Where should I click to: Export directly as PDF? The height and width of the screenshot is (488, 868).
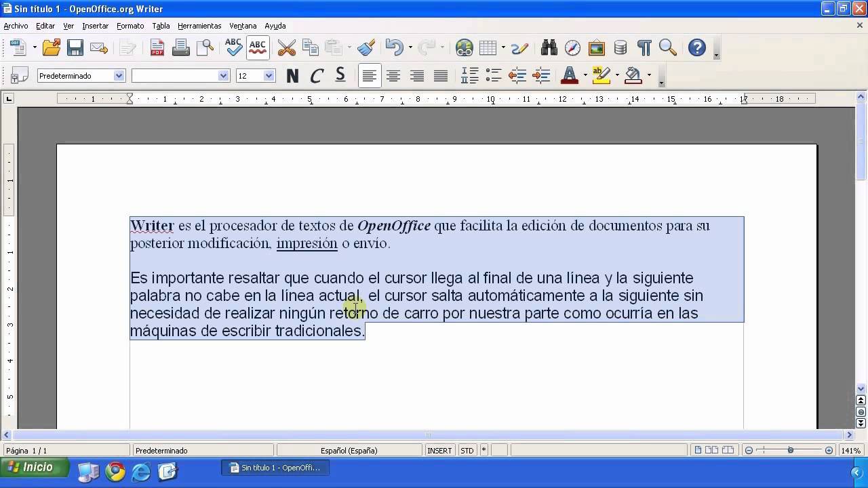(x=157, y=48)
